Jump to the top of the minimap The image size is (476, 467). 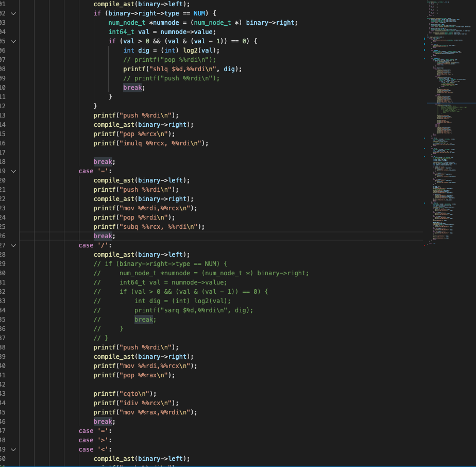click(x=447, y=3)
